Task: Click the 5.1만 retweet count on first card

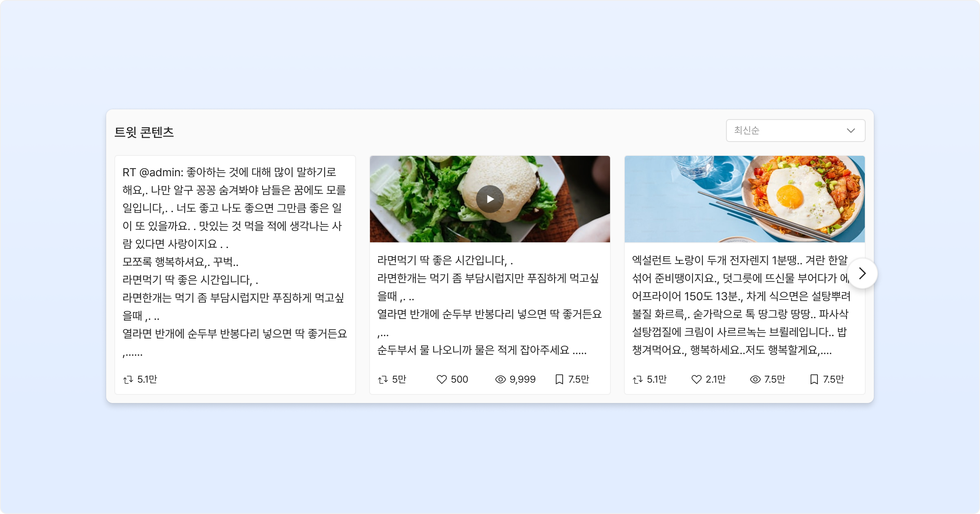Action: click(147, 380)
